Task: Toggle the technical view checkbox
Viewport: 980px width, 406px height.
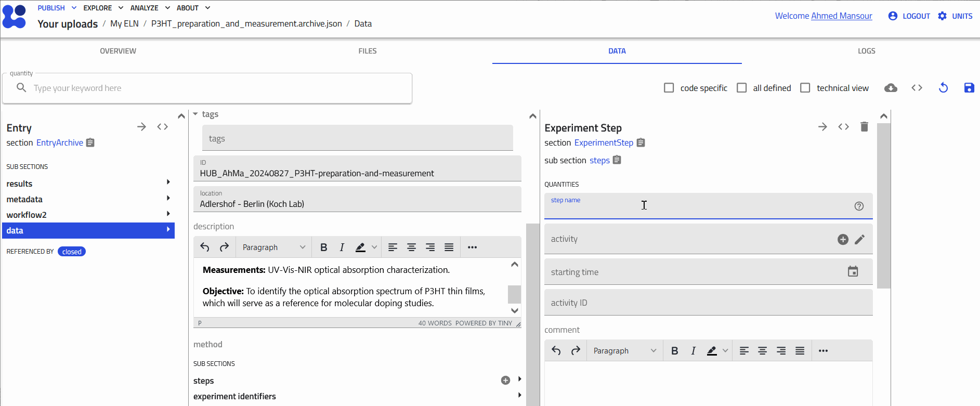Action: pos(805,88)
